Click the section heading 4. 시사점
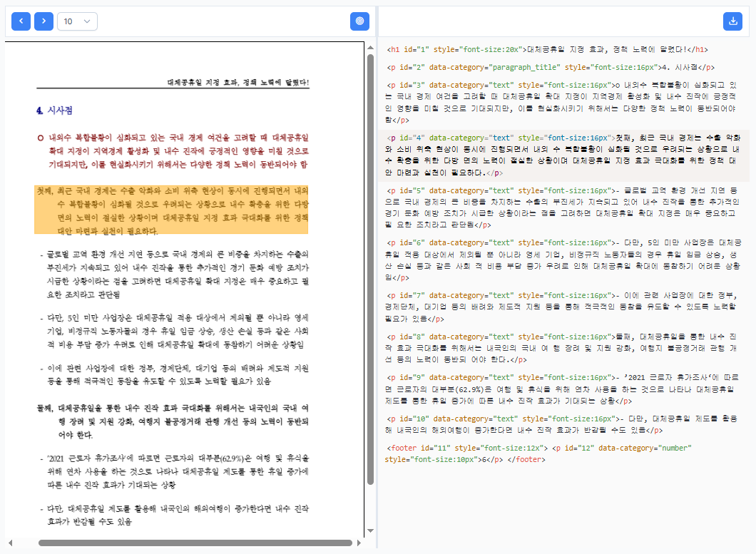 point(54,111)
